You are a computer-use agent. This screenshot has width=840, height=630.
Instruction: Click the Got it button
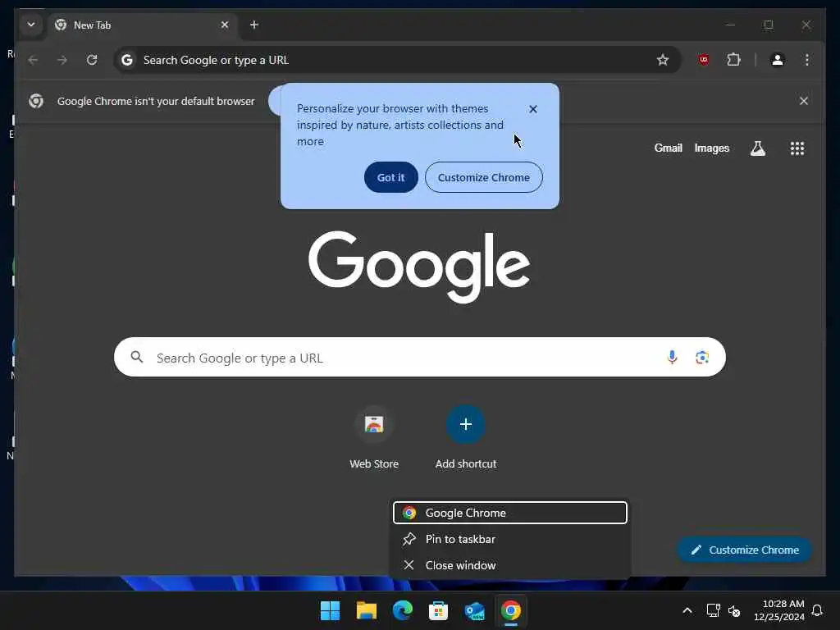pos(391,177)
